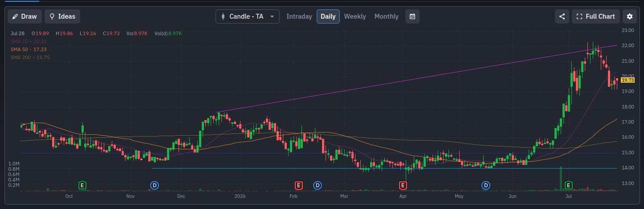This screenshot has height=209, width=644.
Task: Select the Daily timeframe tab
Action: (328, 16)
